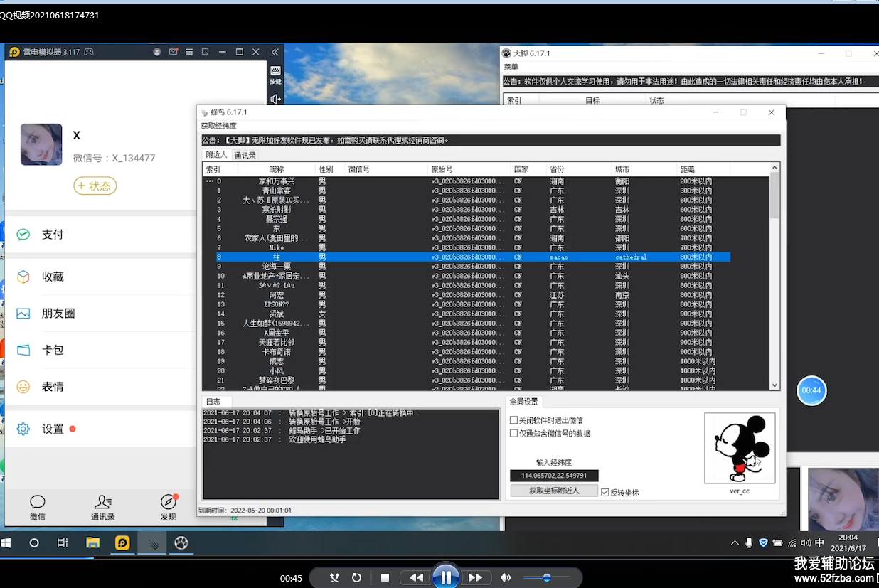Click the Mickey Mouse ver_cc image
This screenshot has height=588, width=879.
740,449
